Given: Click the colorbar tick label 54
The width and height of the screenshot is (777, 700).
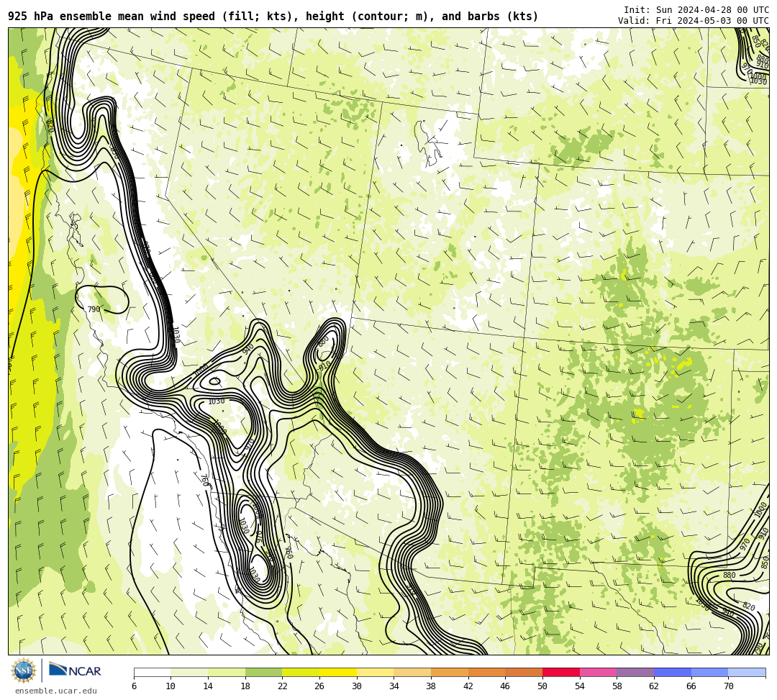Looking at the screenshot, I should click(x=580, y=686).
